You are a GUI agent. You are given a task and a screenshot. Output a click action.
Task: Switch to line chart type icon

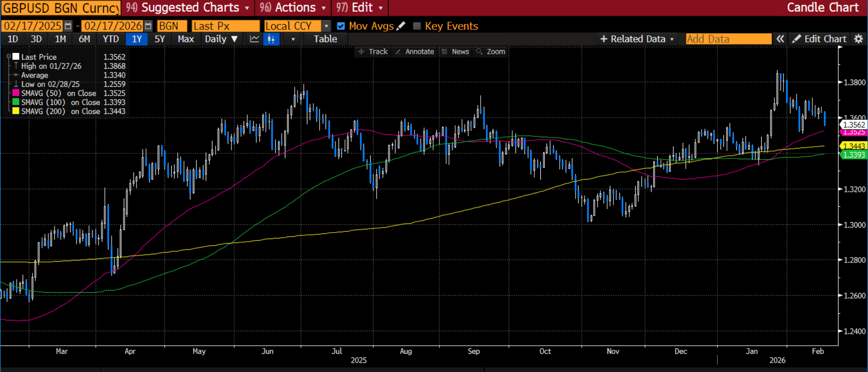[x=255, y=39]
